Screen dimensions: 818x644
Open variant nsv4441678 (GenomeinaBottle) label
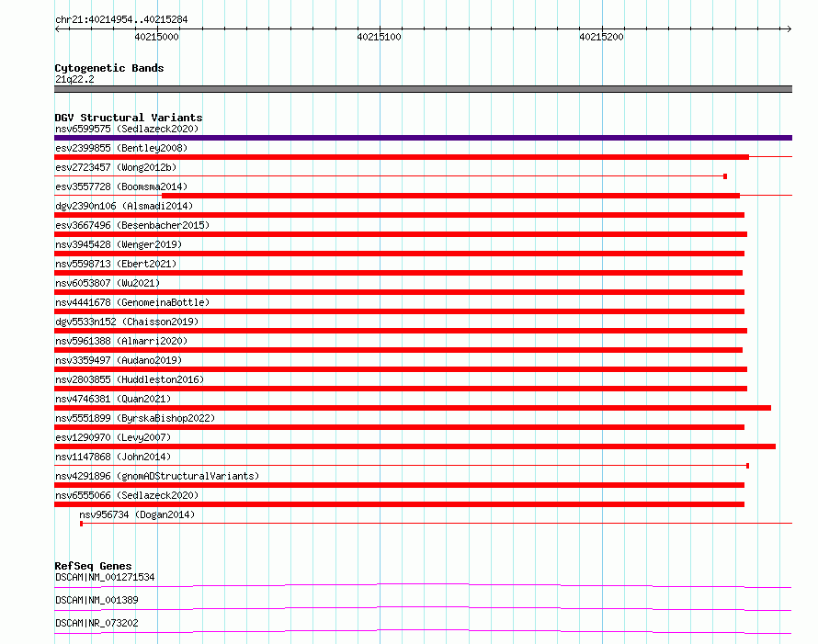click(132, 302)
